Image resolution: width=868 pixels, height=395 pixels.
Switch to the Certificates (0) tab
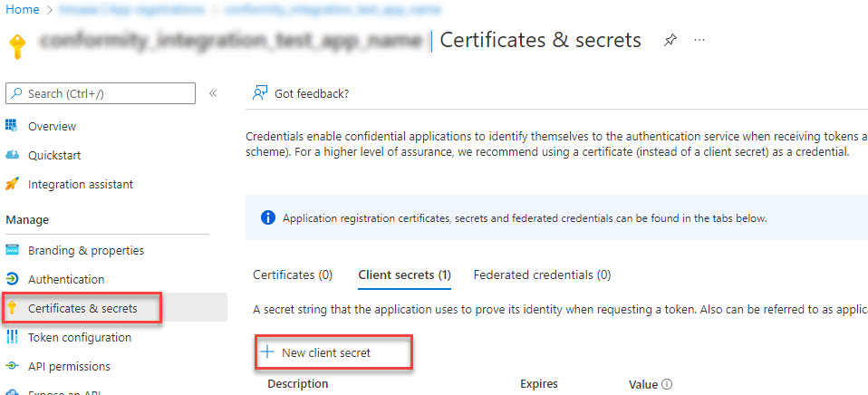[x=293, y=274]
